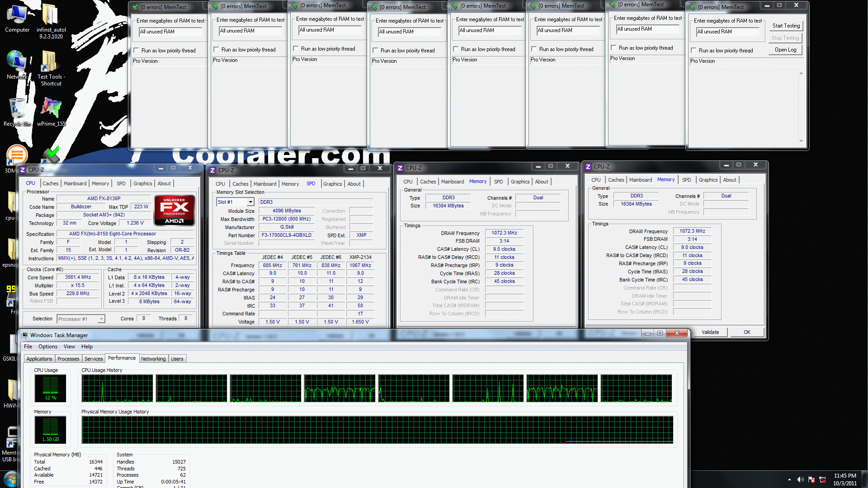Click the Z title icon of CPU-Z SPD window

click(212, 170)
